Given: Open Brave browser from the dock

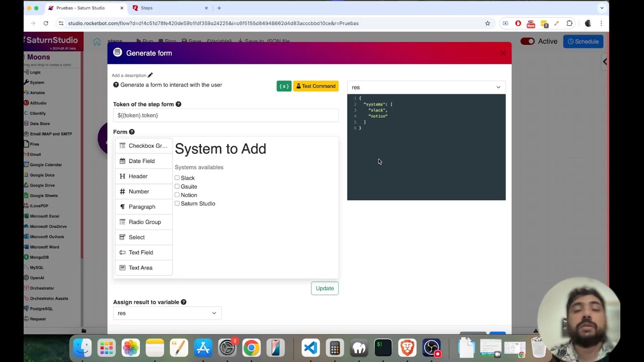Looking at the screenshot, I should 407,348.
